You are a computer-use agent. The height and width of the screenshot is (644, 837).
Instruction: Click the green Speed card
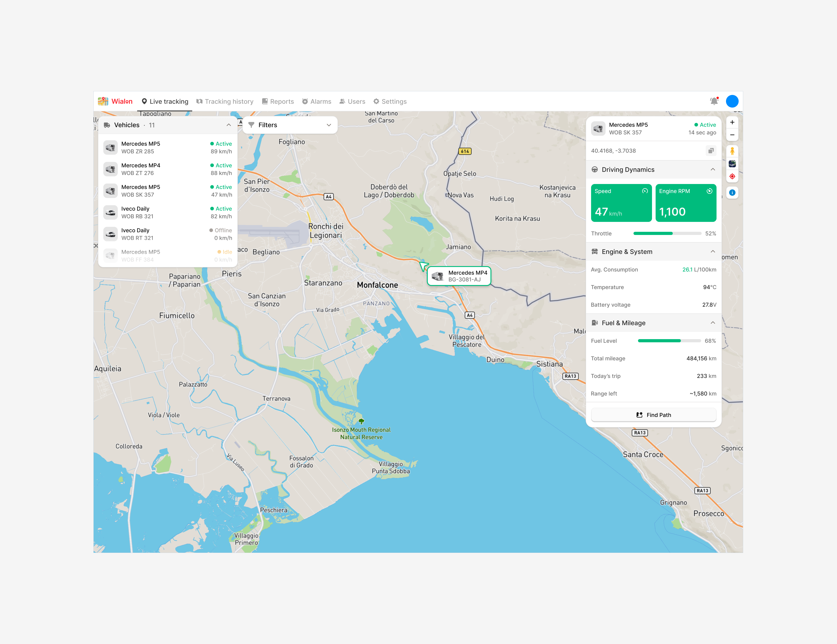pos(621,203)
